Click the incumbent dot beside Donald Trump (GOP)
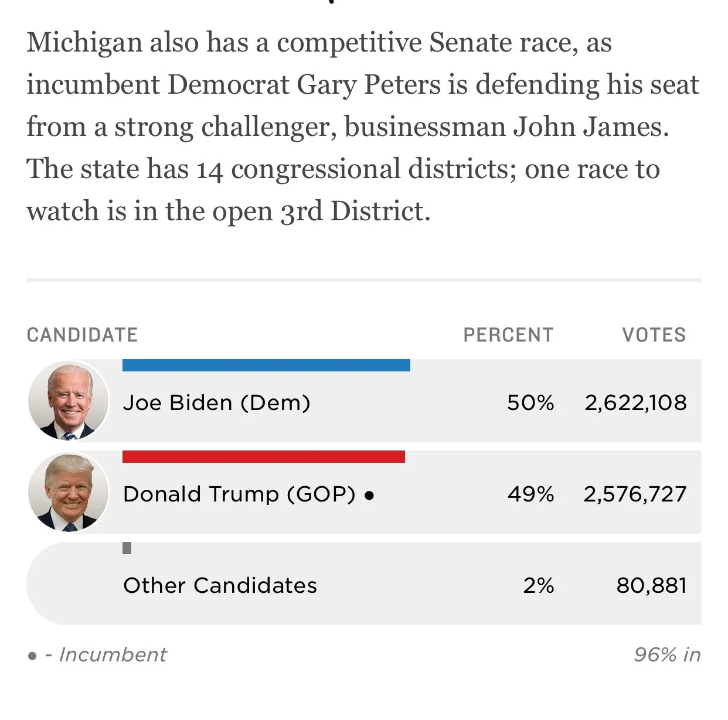 [369, 495]
